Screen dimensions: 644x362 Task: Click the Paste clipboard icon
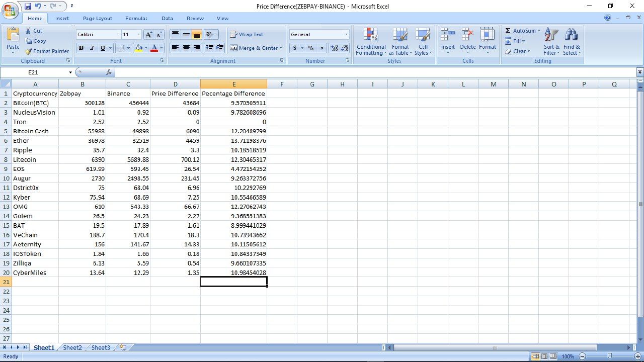point(13,35)
